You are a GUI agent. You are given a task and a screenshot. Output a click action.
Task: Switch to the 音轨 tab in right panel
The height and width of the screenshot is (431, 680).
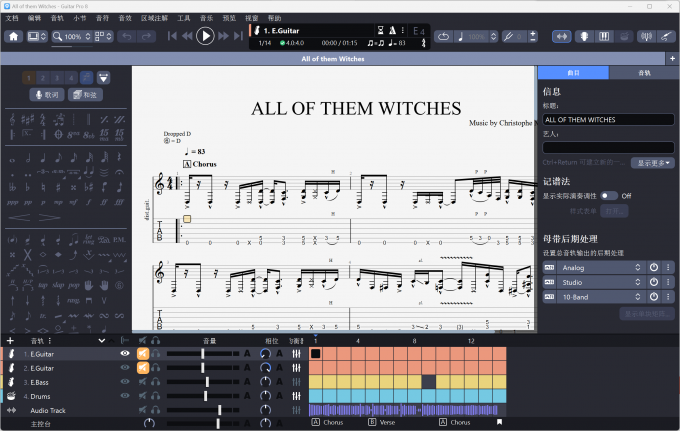pyautogui.click(x=644, y=73)
